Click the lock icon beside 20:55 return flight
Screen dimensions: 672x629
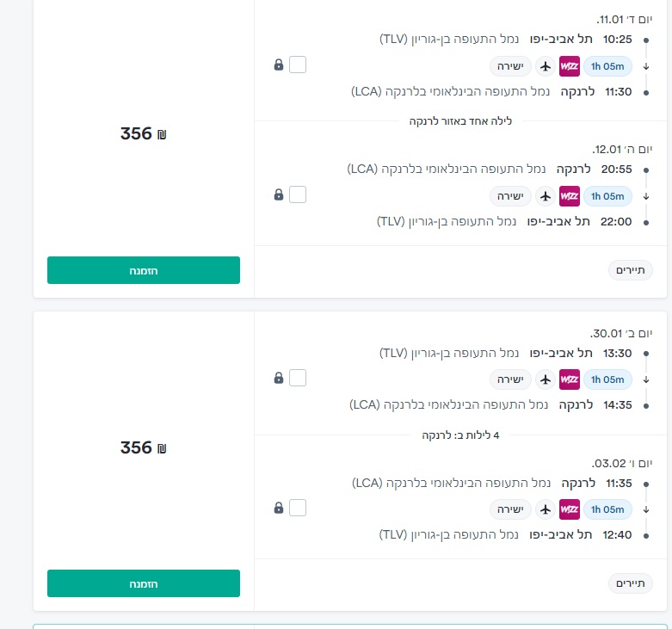click(278, 194)
